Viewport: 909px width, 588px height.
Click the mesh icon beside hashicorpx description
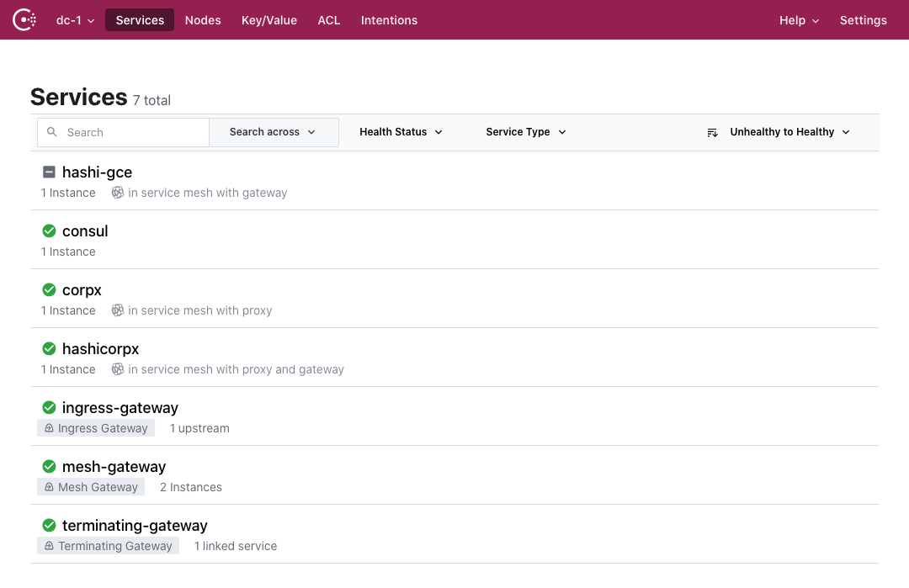[x=118, y=369]
